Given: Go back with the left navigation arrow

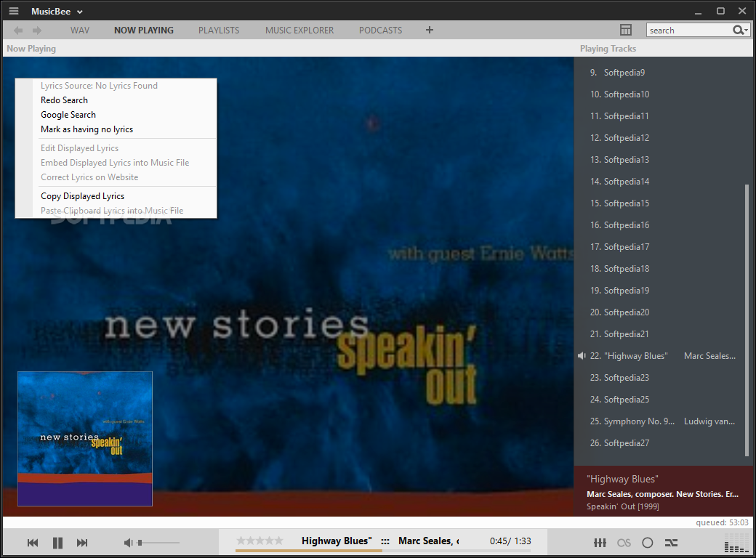Looking at the screenshot, I should [18, 31].
